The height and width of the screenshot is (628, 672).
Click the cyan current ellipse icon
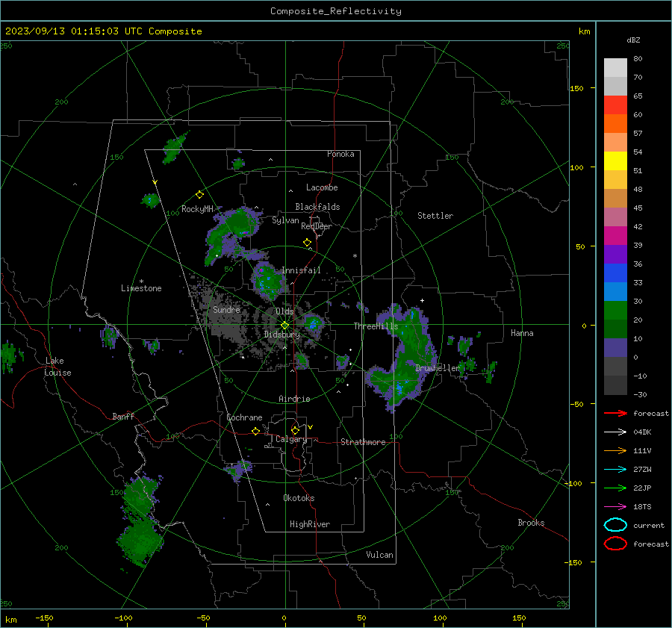[615, 525]
